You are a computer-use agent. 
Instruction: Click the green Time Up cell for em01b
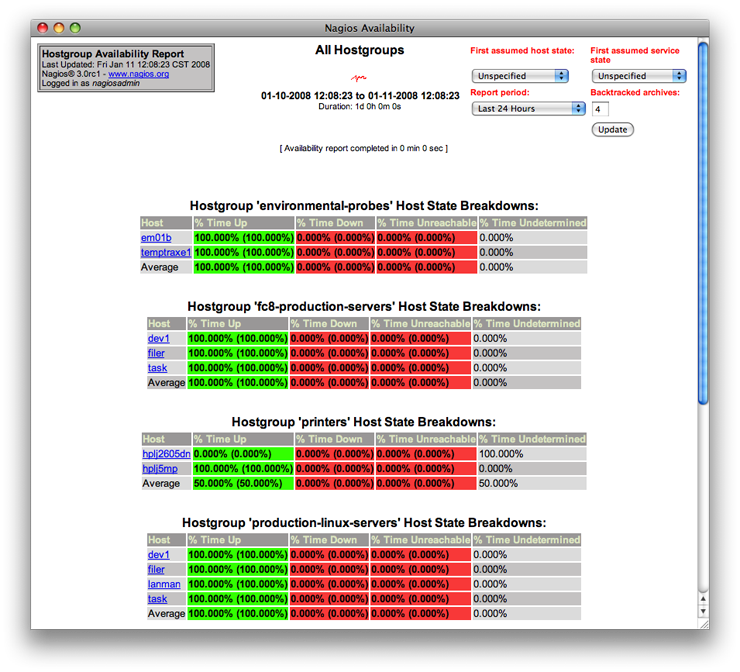click(244, 238)
